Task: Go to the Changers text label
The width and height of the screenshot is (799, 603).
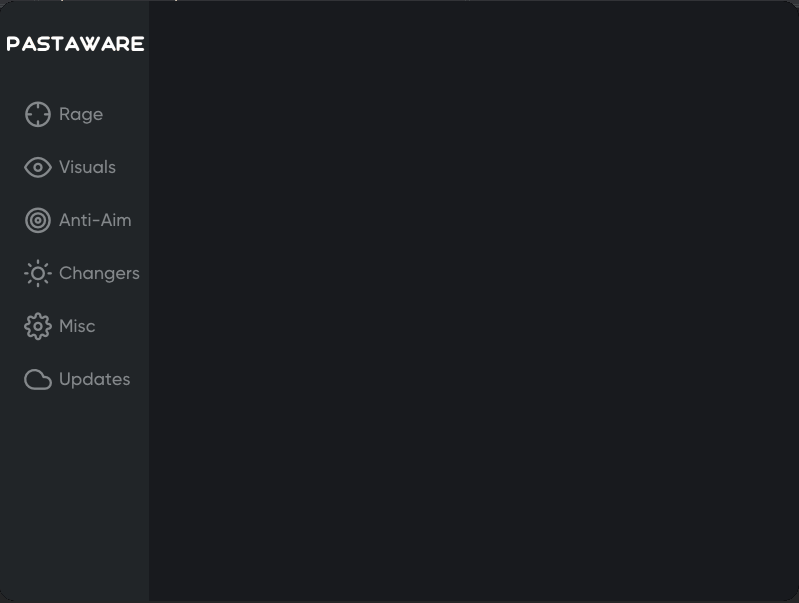Action: click(99, 273)
